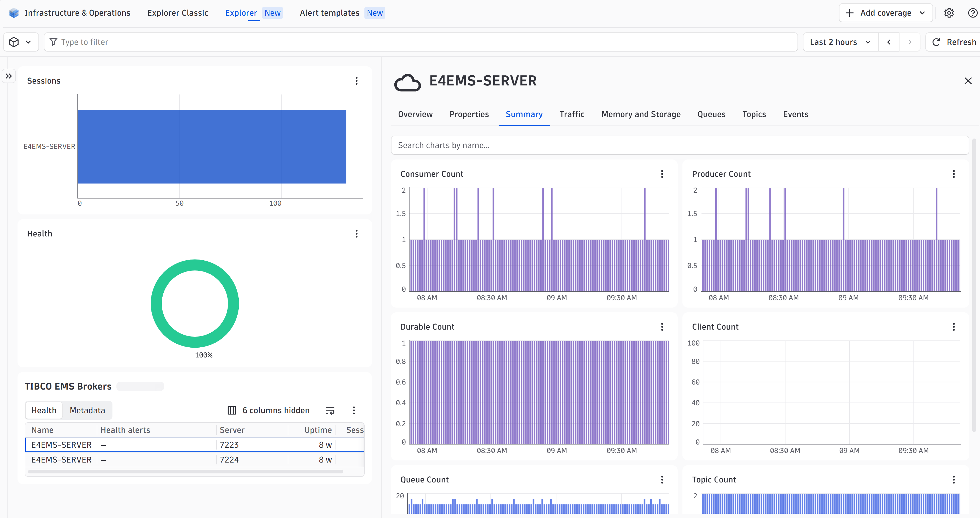Open the settings gear icon

coord(949,13)
